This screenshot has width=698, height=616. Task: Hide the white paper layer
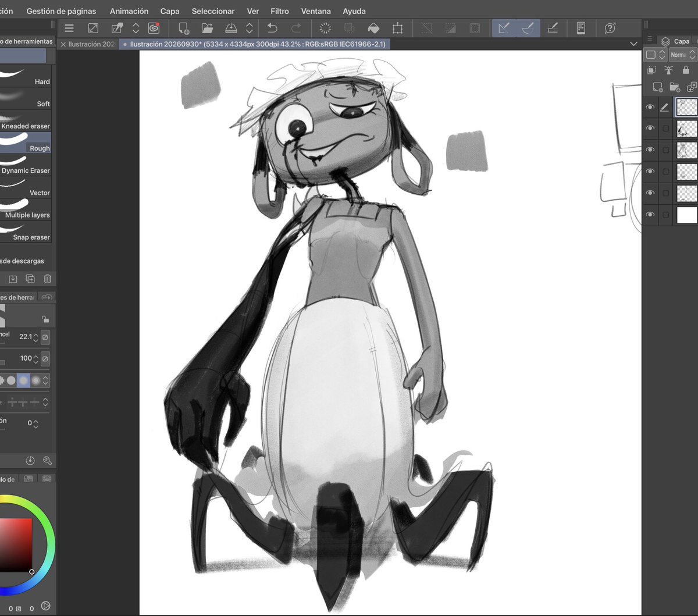coord(650,215)
